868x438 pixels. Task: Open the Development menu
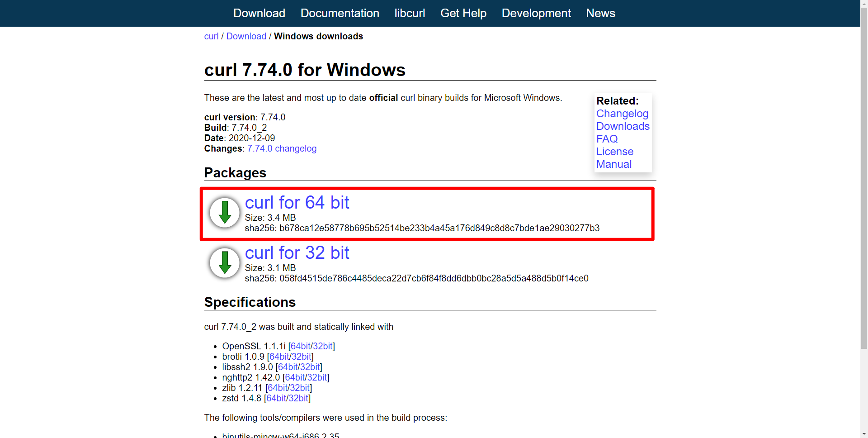pos(536,13)
